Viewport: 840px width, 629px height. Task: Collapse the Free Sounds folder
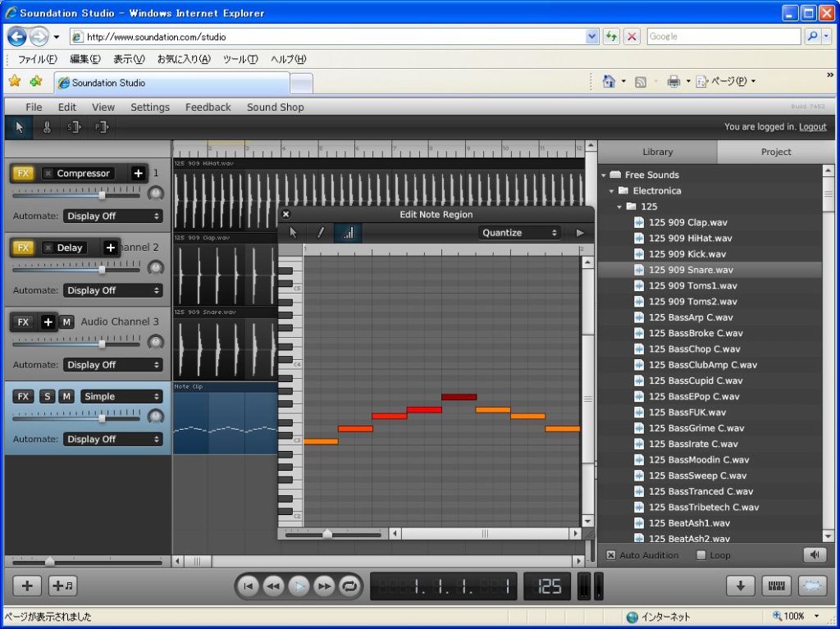pos(604,175)
